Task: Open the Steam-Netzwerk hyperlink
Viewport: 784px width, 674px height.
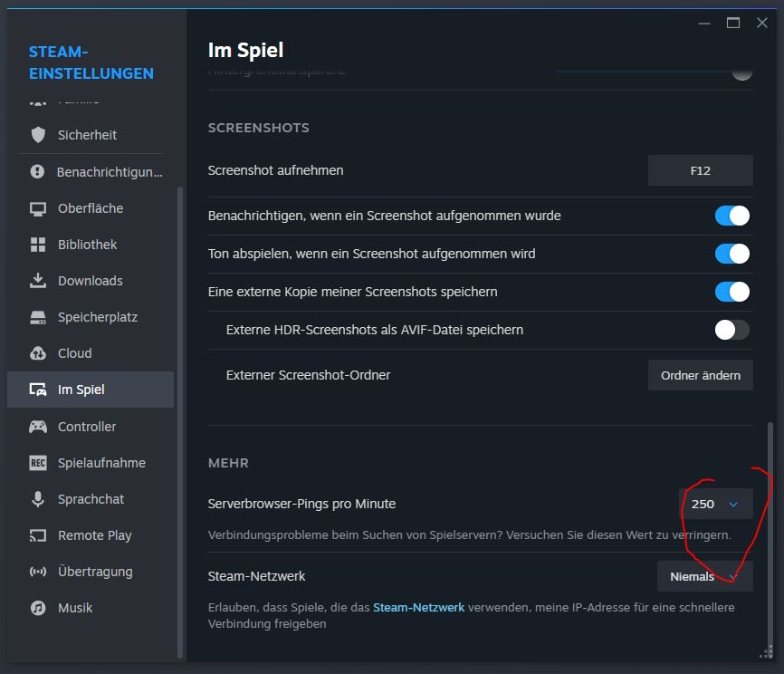Action: coord(418,607)
